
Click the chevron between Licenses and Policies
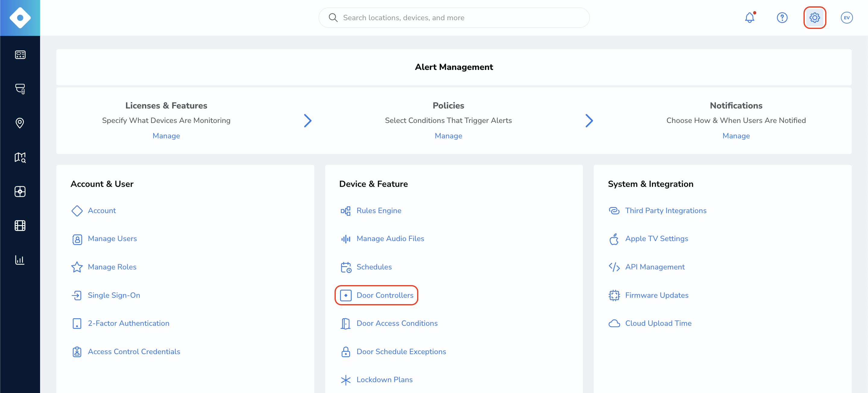pyautogui.click(x=308, y=121)
